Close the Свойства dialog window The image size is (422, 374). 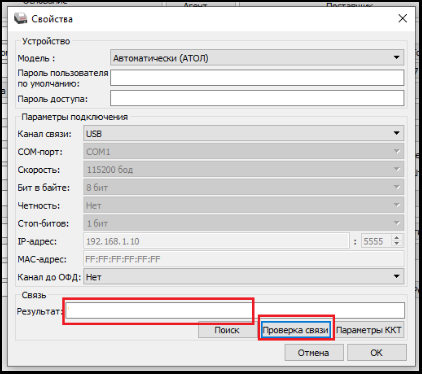[x=403, y=18]
